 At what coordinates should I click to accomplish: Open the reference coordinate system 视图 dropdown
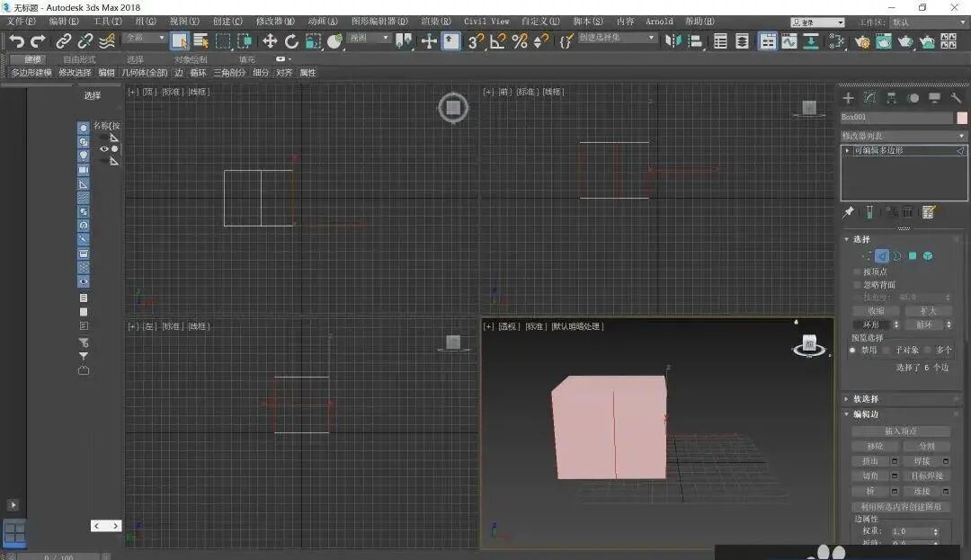pos(370,38)
